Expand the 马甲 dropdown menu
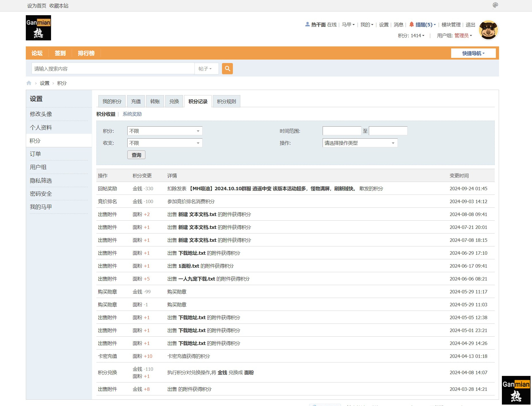Image resolution: width=532 pixels, height=406 pixels. 348,25
